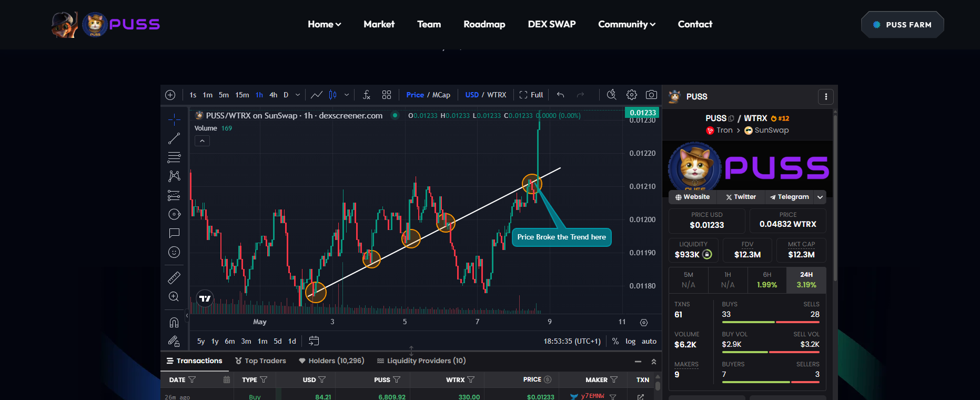Select the text annotation tool
Image resolution: width=980 pixels, height=400 pixels.
click(174, 233)
